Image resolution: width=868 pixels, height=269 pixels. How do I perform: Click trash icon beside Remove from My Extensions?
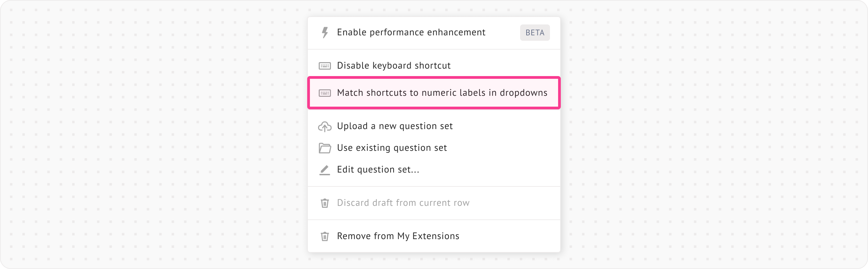(x=325, y=236)
